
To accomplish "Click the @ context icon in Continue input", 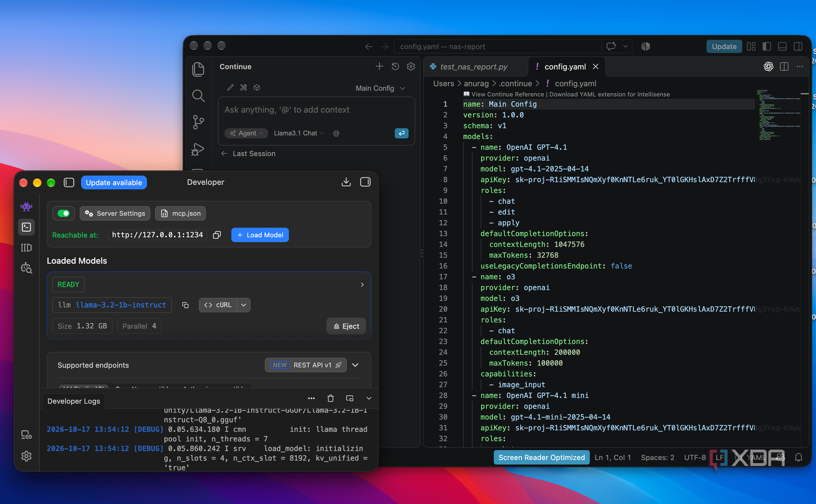I will pyautogui.click(x=336, y=133).
